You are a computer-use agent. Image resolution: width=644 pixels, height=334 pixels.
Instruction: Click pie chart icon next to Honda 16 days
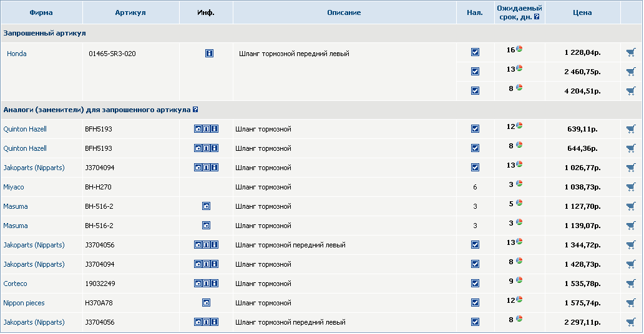[x=519, y=49]
